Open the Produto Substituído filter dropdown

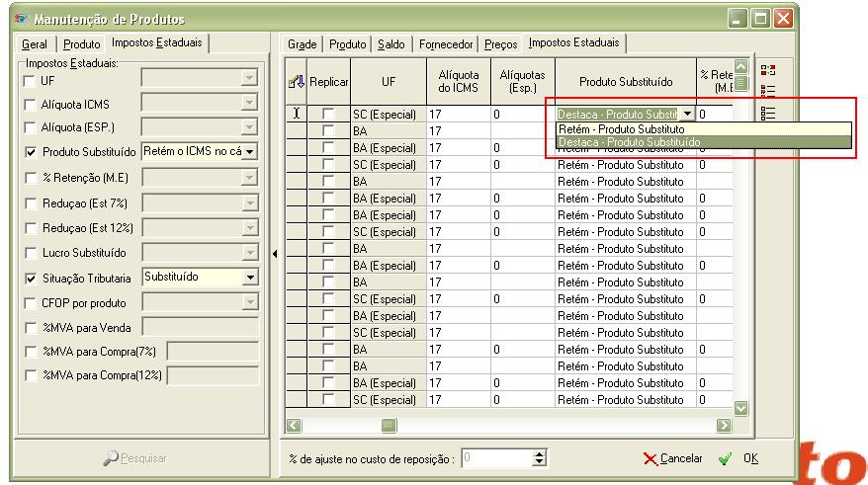[250, 151]
